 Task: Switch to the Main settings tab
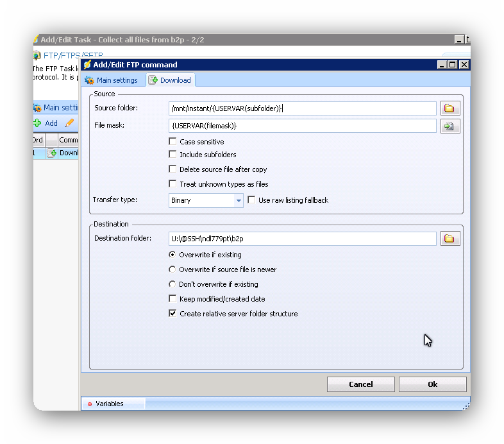(112, 80)
